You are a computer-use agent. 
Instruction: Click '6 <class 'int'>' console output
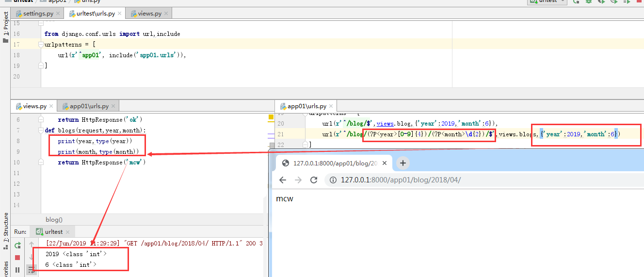pyautogui.click(x=71, y=265)
